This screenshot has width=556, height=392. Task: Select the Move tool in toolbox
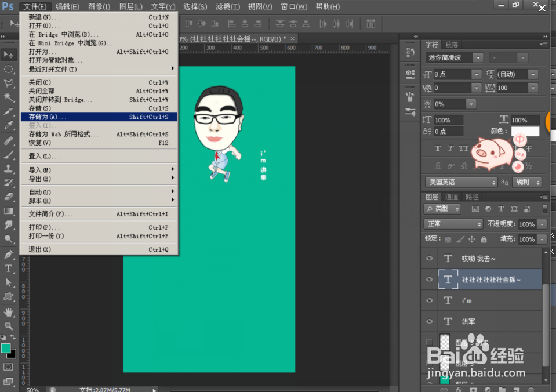(9, 55)
